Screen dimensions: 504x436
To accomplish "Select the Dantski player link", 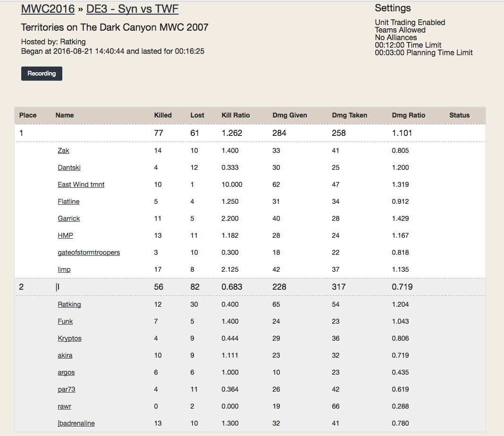I will coord(69,168).
